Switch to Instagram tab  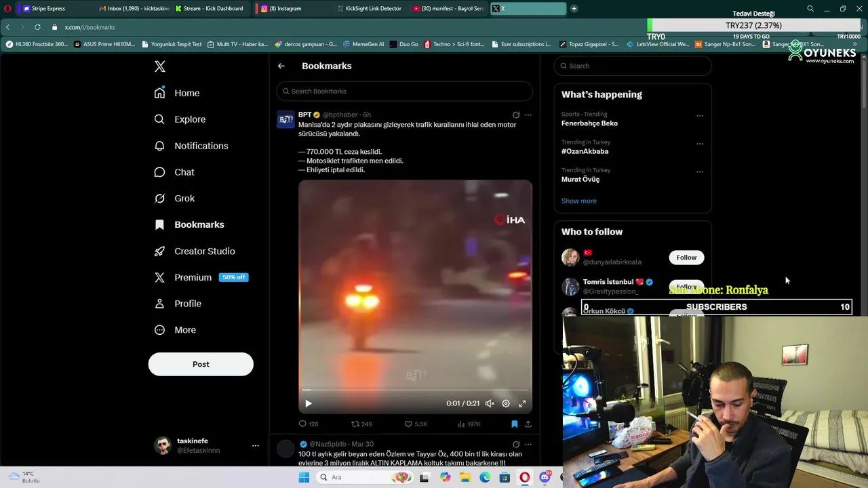[292, 9]
